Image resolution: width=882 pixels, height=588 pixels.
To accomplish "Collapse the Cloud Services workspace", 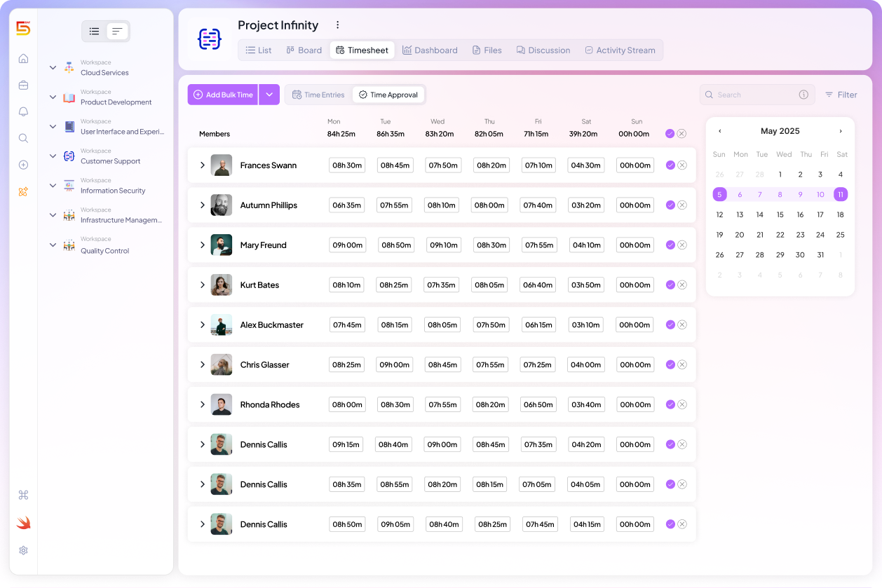I will click(53, 68).
